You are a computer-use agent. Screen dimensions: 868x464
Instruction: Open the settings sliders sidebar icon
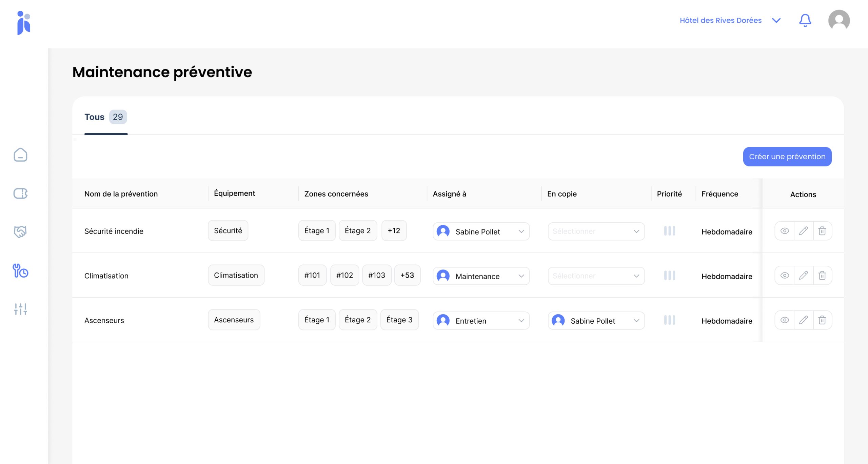pyautogui.click(x=20, y=309)
